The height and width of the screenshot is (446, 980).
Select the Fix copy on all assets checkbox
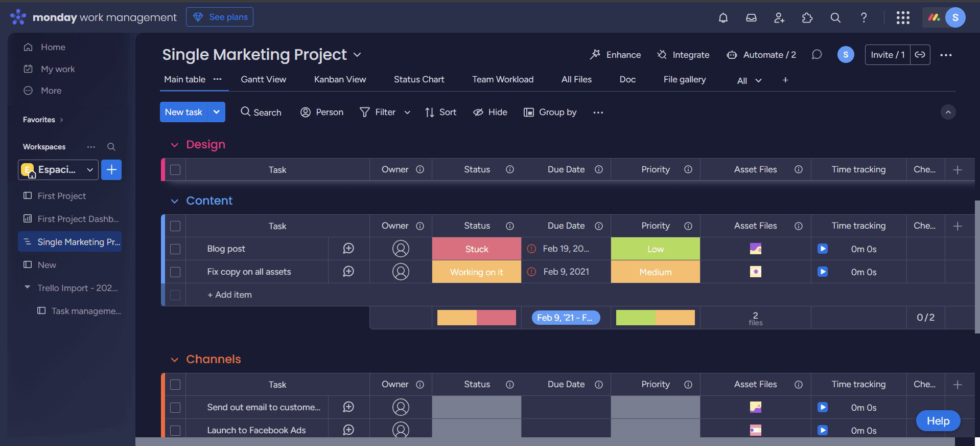tap(175, 272)
